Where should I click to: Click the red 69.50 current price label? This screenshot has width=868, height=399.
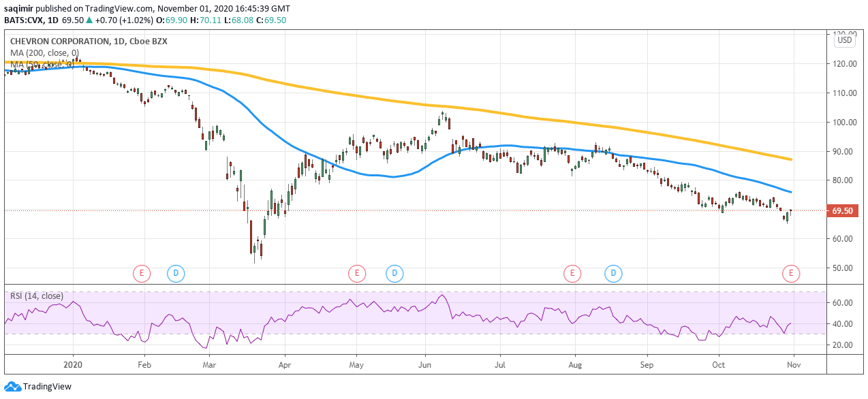(843, 211)
